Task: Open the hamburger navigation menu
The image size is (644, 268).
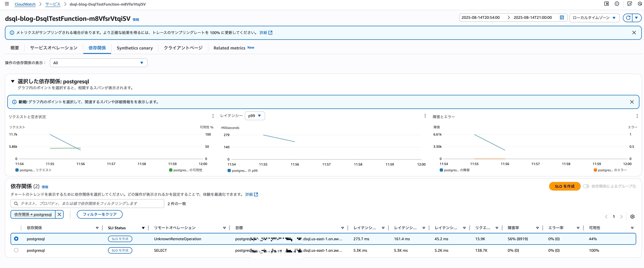Action: coord(7,4)
